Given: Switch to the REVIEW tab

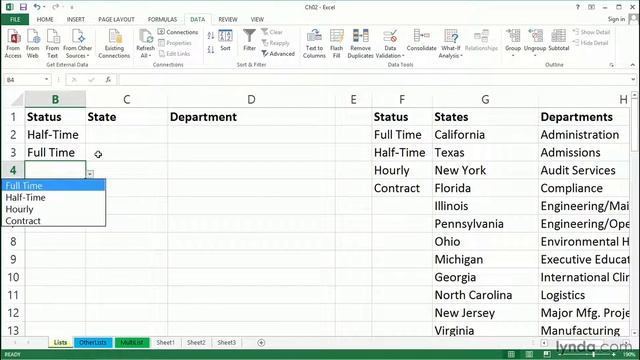Looking at the screenshot, I should pyautogui.click(x=228, y=19).
